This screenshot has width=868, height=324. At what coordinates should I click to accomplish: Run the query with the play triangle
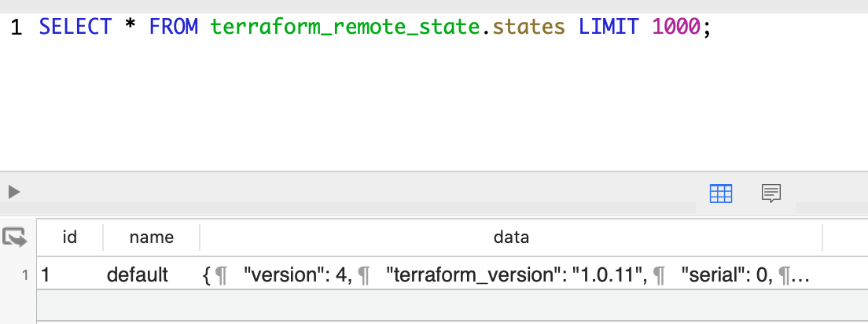(14, 192)
